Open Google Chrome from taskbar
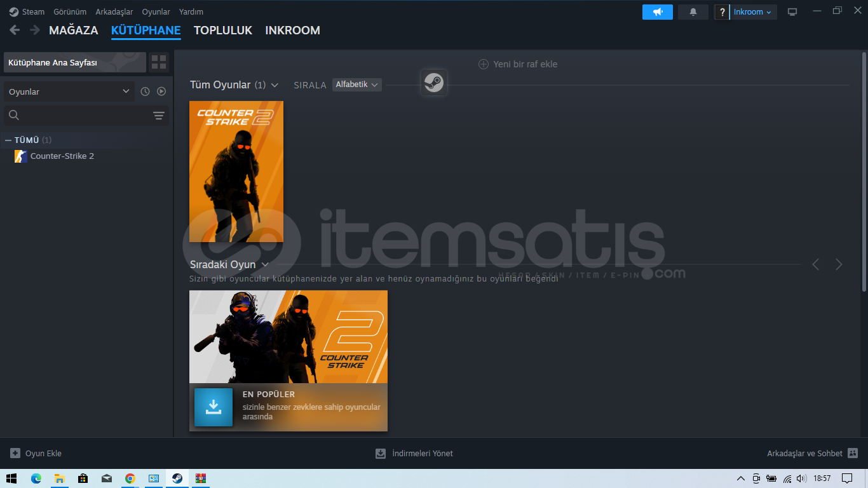This screenshot has width=868, height=488. point(130,478)
